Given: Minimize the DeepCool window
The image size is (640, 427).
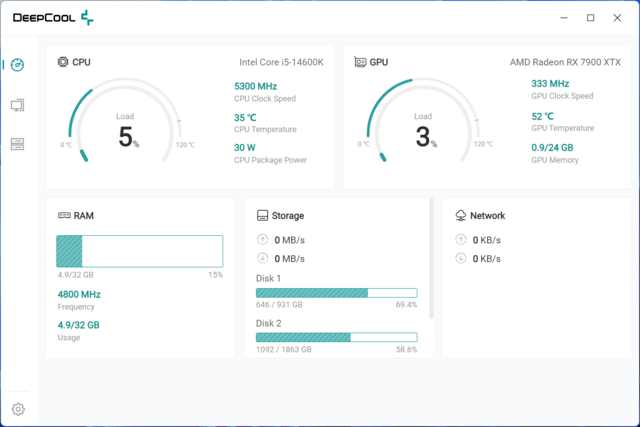Looking at the screenshot, I should point(564,18).
